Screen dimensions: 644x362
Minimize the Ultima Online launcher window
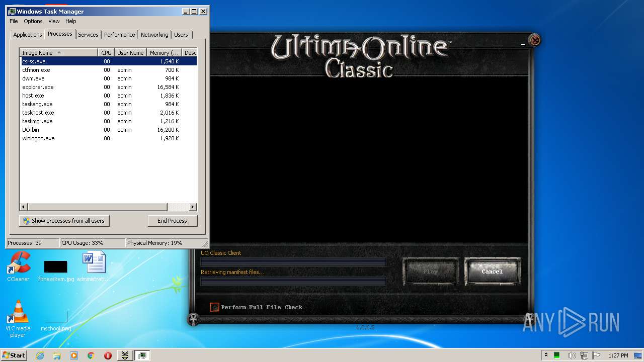point(523,45)
